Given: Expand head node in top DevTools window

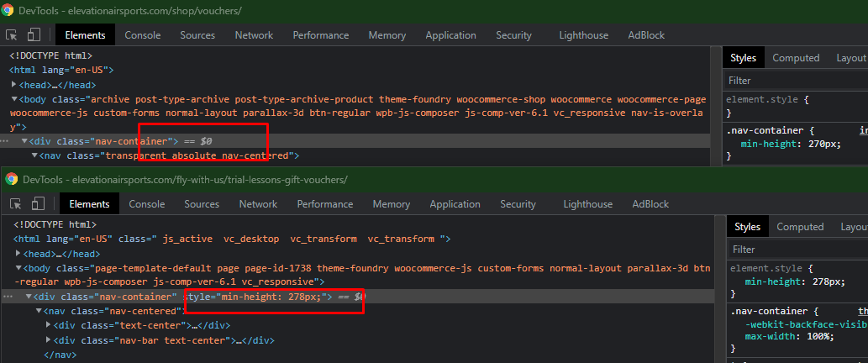Looking at the screenshot, I should click(14, 85).
